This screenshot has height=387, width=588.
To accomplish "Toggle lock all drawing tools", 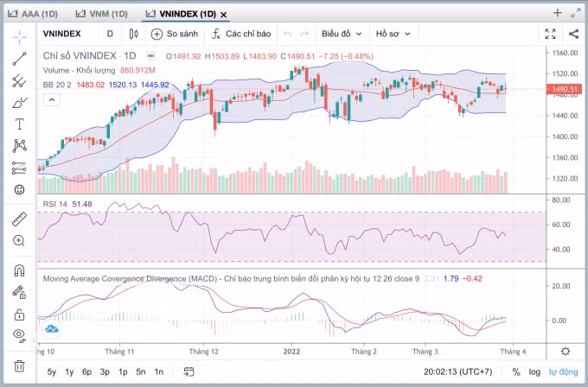I will [x=19, y=314].
